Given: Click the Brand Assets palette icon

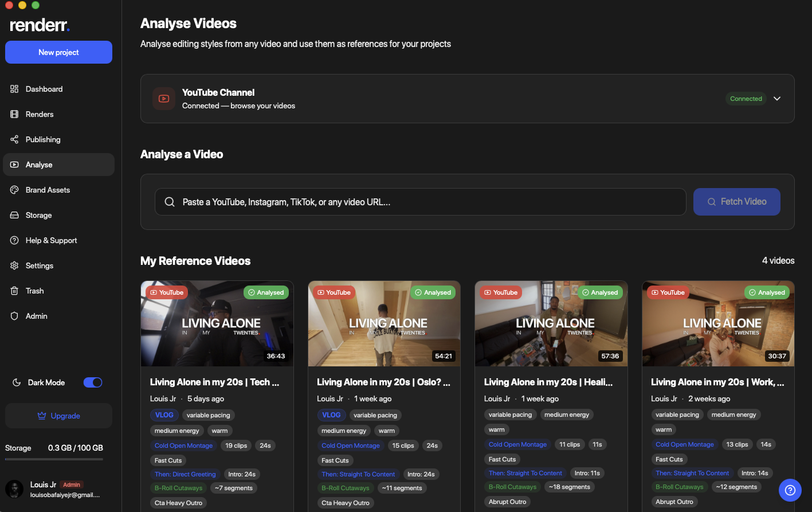Looking at the screenshot, I should pyautogui.click(x=14, y=190).
